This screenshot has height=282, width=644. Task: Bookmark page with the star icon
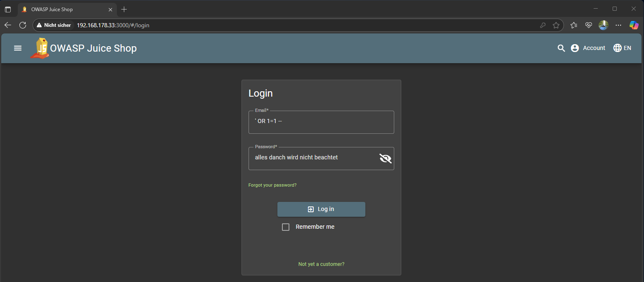[x=556, y=25]
